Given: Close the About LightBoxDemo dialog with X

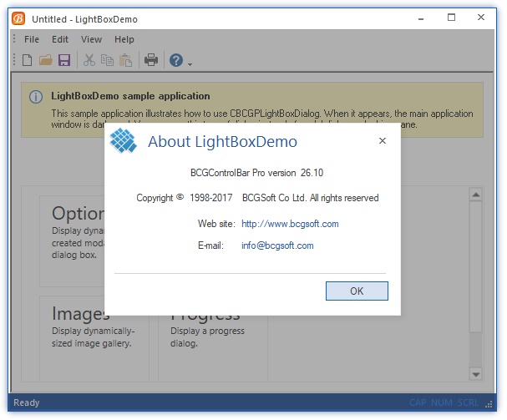Looking at the screenshot, I should (383, 140).
